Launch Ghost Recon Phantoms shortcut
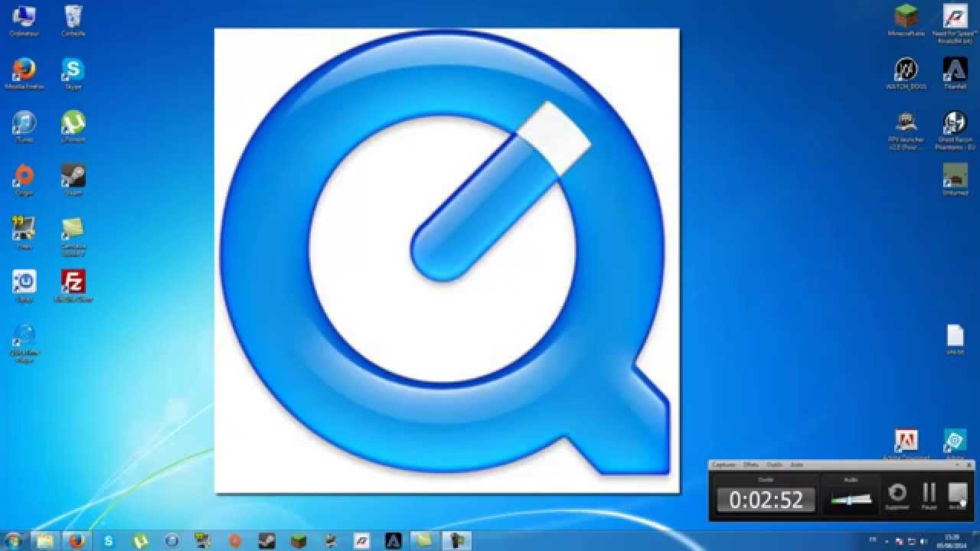Viewport: 980px width, 551px height. coord(955,129)
